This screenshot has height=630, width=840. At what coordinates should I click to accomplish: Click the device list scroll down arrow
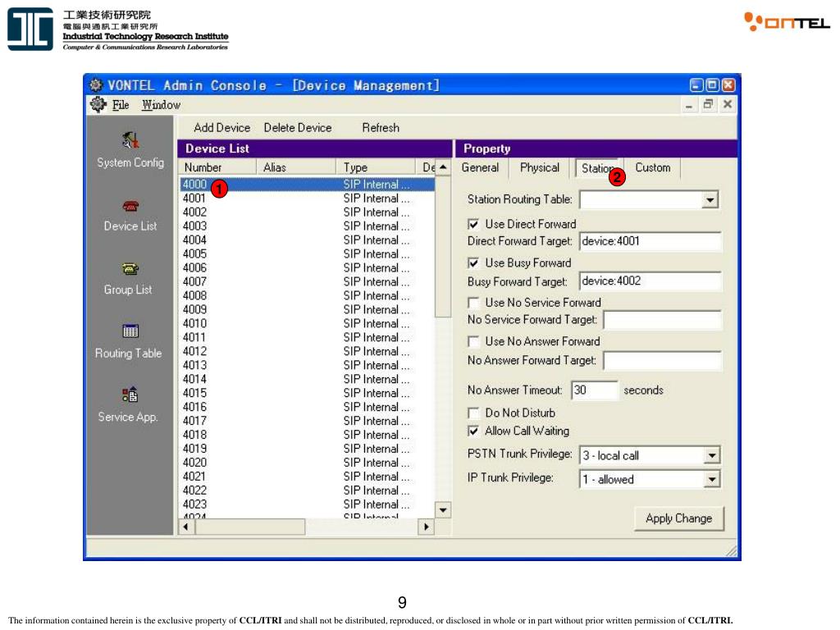pyautogui.click(x=443, y=510)
